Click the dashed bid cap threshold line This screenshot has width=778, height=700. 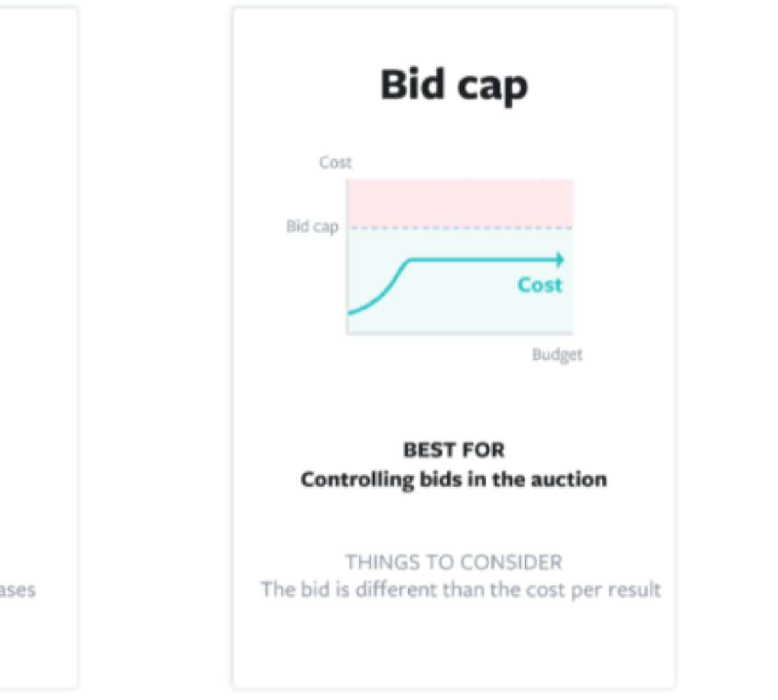coord(460,227)
